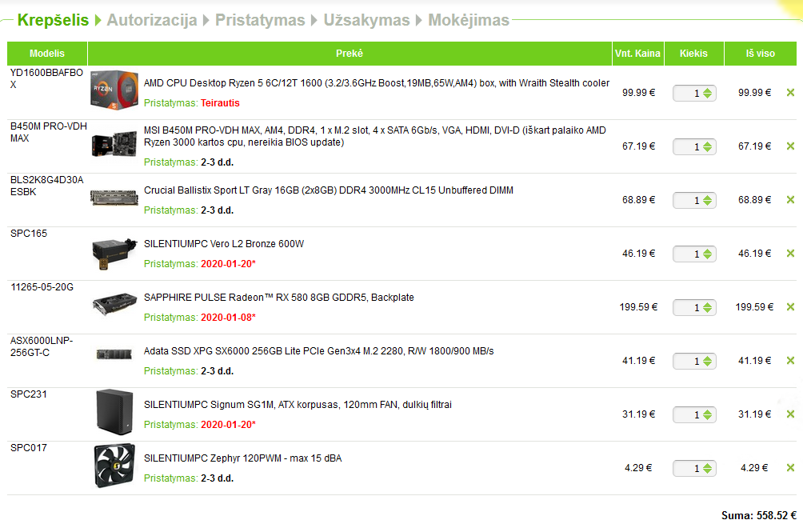Open the SAPPHIRE PULSE Radeon RX 580 link
Image resolution: width=803 pixels, height=532 pixels.
278,298
